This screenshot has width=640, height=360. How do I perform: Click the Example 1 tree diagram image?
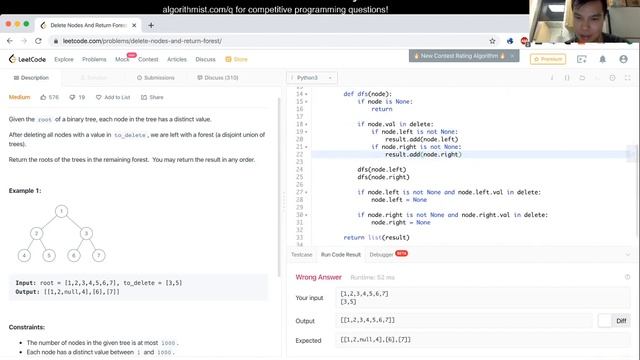click(61, 233)
